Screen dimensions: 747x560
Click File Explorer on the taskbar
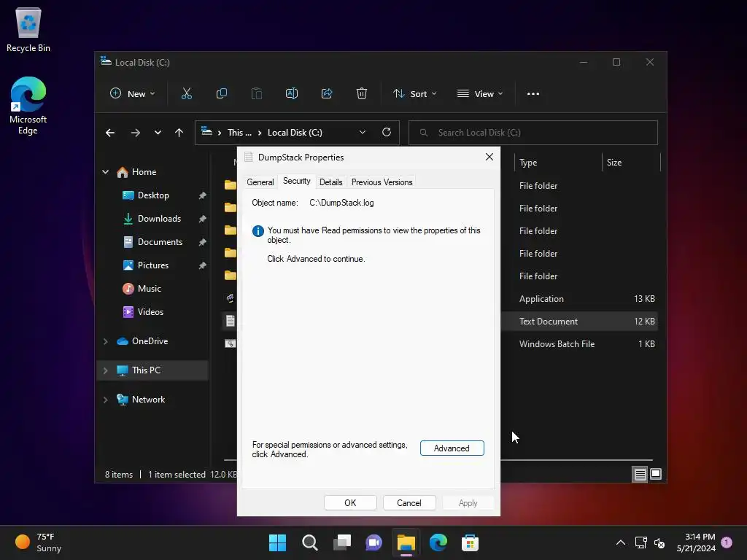406,542
